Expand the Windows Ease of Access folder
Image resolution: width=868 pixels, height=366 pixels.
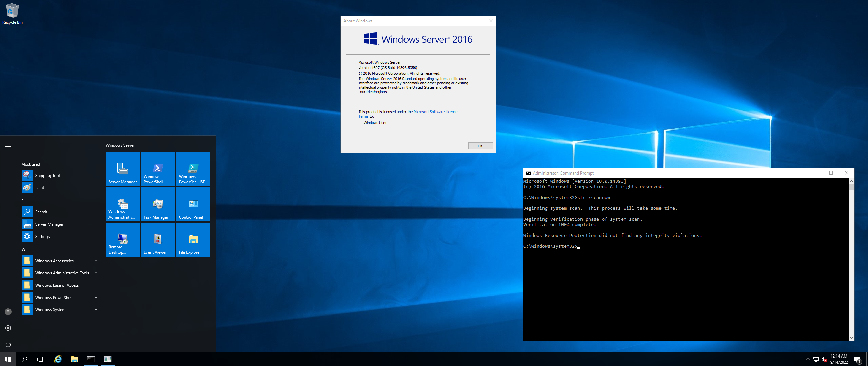(x=60, y=285)
